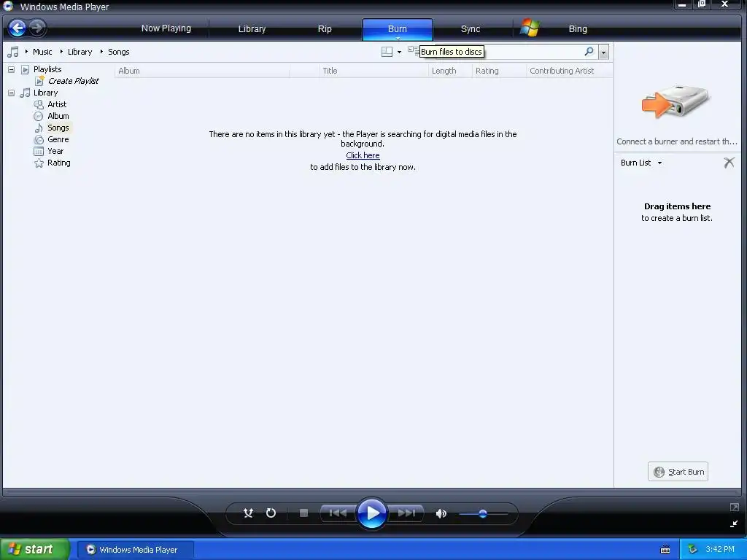
Task: Toggle repeat mode
Action: pyautogui.click(x=271, y=513)
